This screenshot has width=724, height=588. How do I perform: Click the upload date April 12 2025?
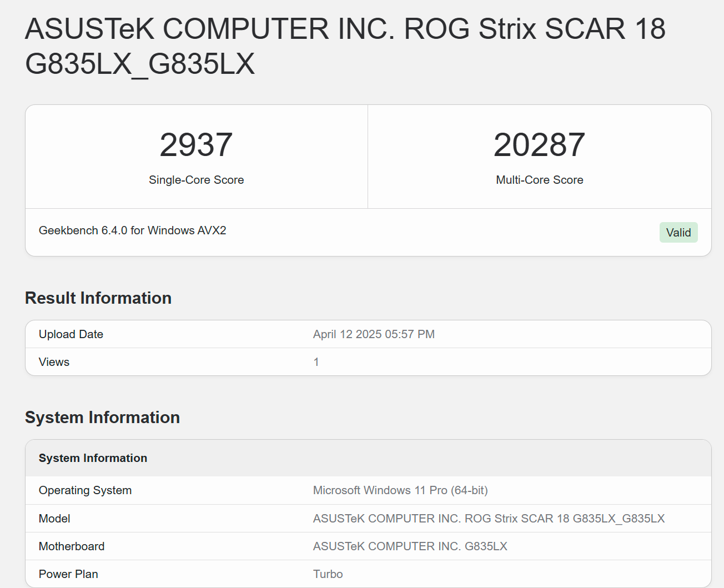374,334
